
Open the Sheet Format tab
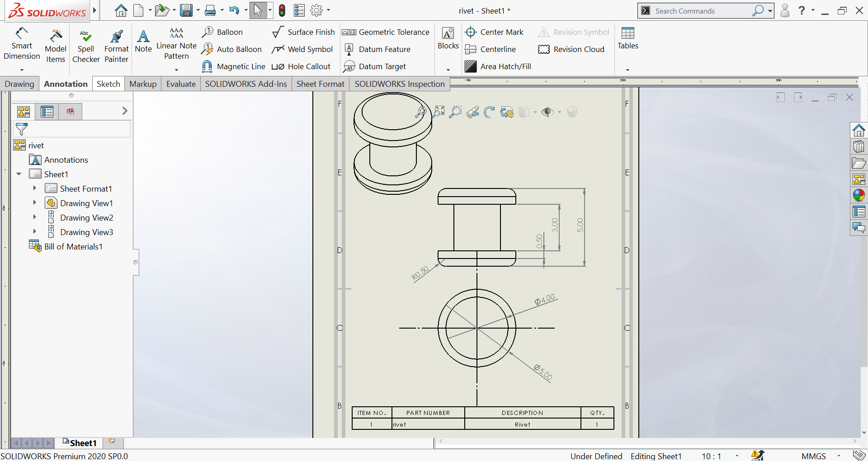click(x=320, y=84)
